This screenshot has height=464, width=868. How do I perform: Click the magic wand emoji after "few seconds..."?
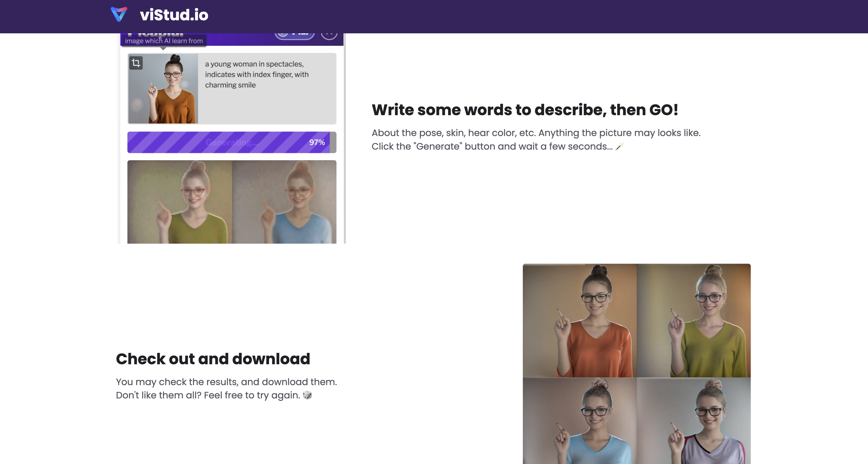pos(619,146)
